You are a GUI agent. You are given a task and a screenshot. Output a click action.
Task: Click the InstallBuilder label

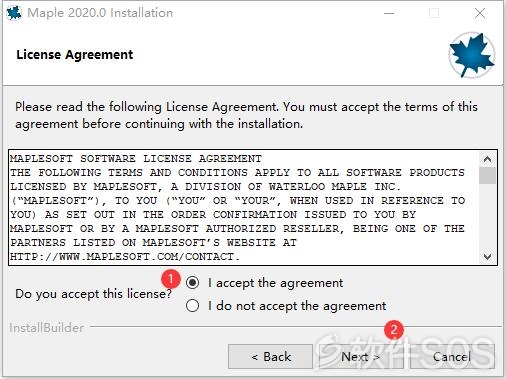(x=46, y=328)
